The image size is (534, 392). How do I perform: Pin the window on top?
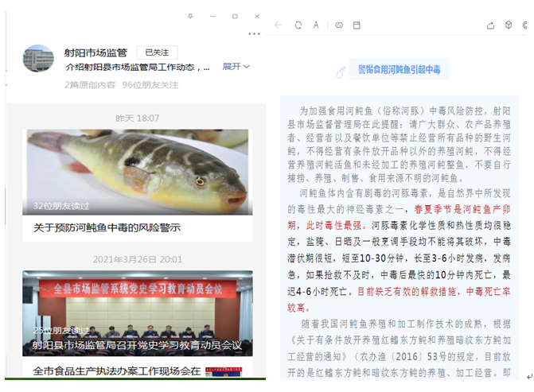(190, 16)
